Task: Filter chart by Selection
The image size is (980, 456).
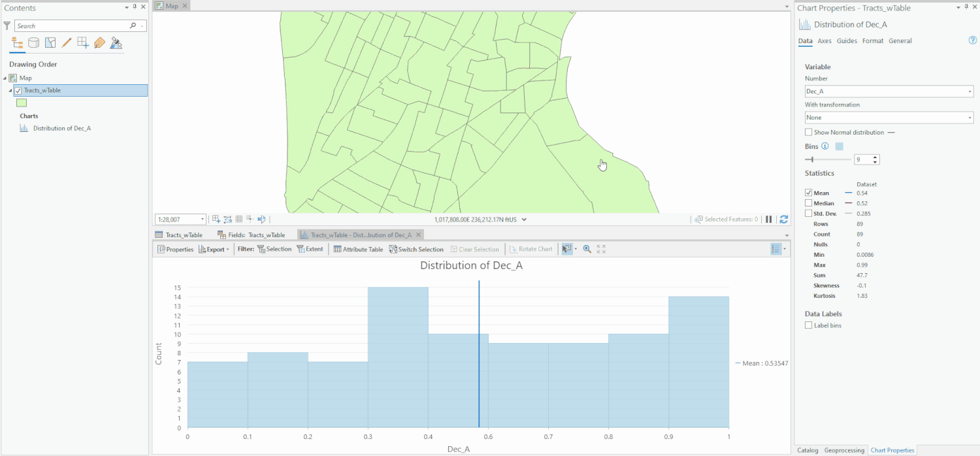Action: tap(274, 249)
